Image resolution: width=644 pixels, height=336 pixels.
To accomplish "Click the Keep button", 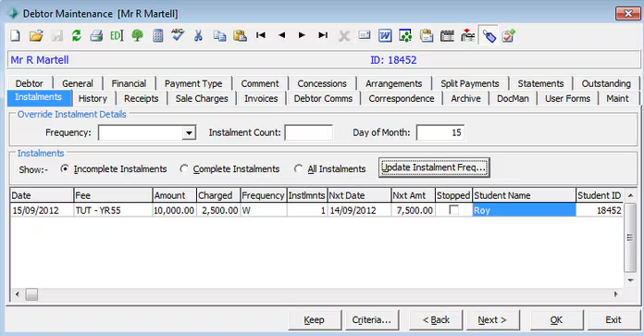I will [x=315, y=319].
